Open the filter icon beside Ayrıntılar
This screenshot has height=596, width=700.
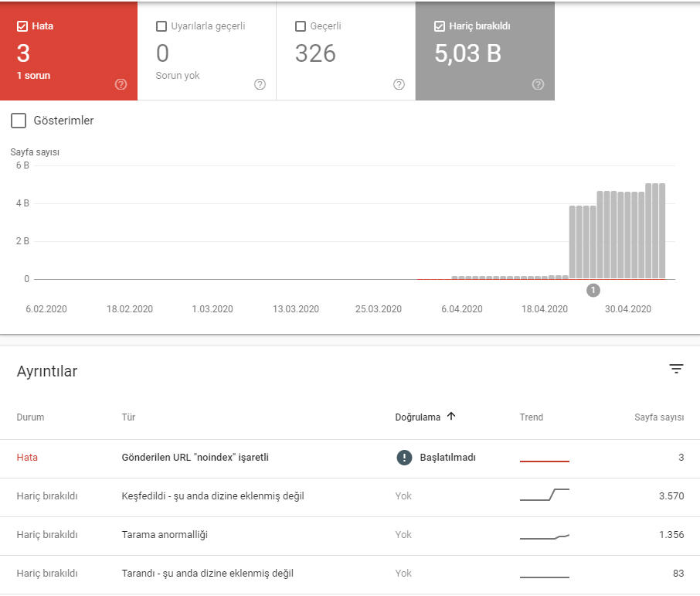coord(676,369)
